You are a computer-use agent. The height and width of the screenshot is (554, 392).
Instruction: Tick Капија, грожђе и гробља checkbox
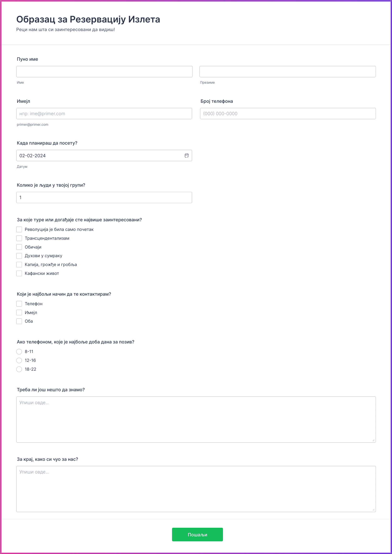(19, 265)
